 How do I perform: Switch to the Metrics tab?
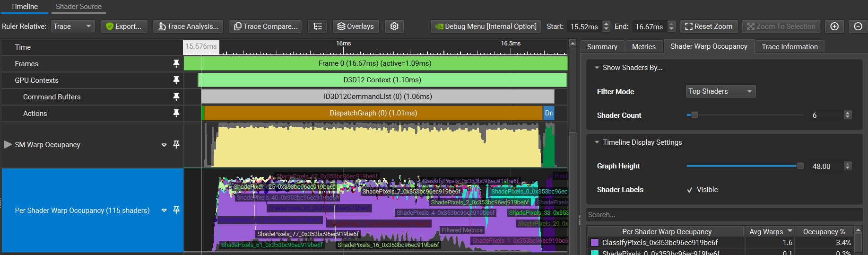point(643,46)
